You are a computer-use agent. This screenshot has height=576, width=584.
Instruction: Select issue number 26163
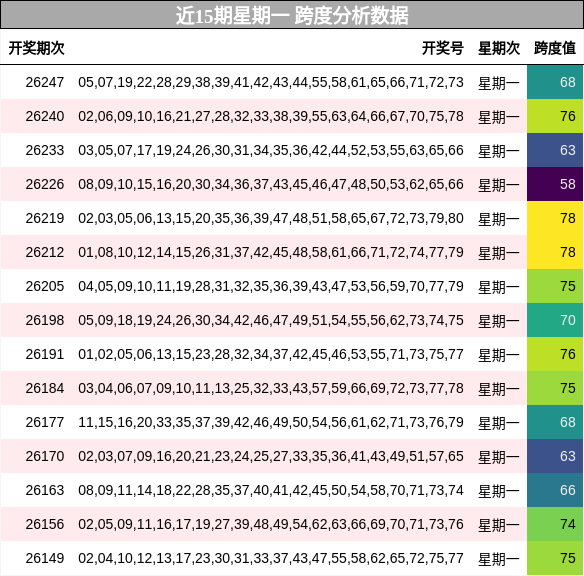pyautogui.click(x=45, y=490)
